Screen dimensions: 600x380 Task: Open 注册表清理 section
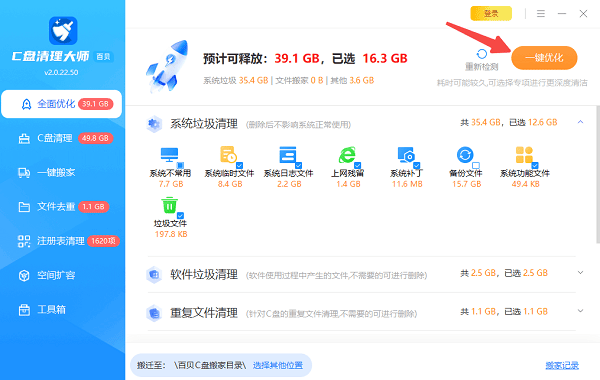tap(62, 241)
